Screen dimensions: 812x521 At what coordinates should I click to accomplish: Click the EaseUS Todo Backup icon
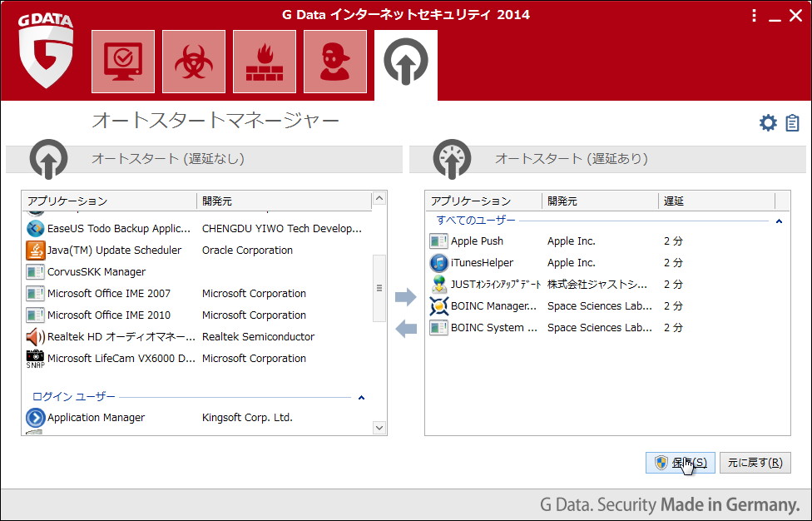pyautogui.click(x=35, y=228)
